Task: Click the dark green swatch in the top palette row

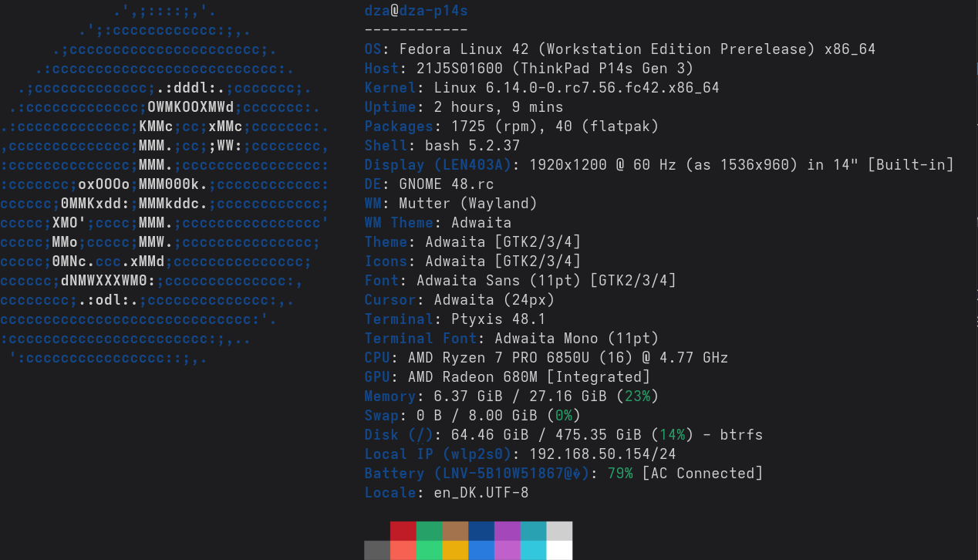Action: click(430, 531)
